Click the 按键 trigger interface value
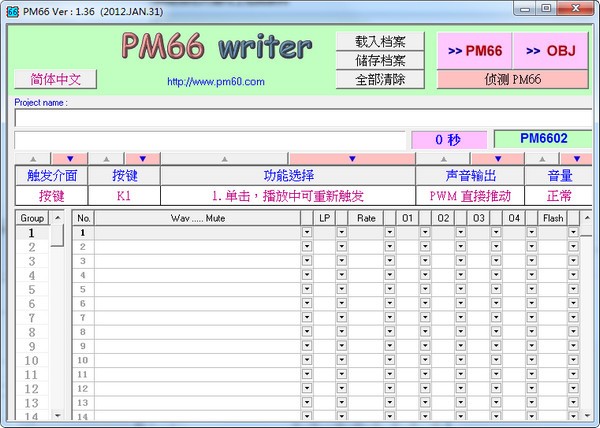 pyautogui.click(x=51, y=196)
